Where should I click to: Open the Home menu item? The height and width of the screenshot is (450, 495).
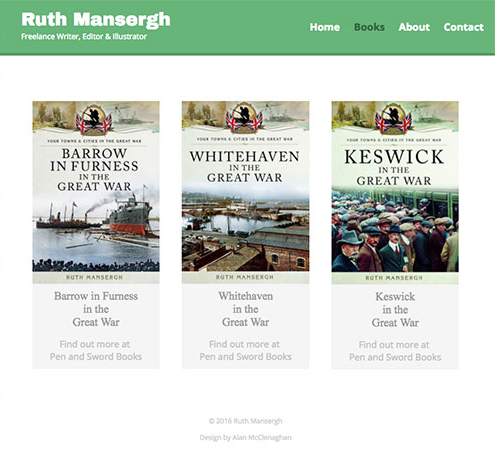(x=325, y=27)
